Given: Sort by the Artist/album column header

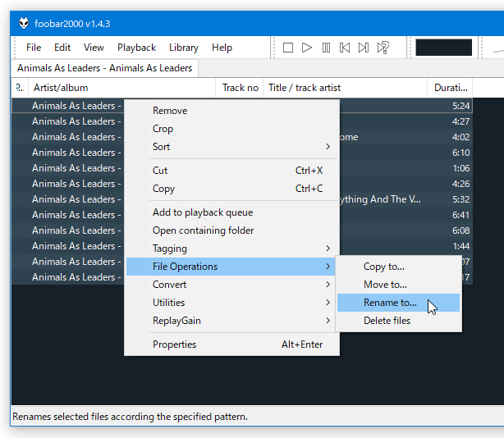Looking at the screenshot, I should point(121,88).
